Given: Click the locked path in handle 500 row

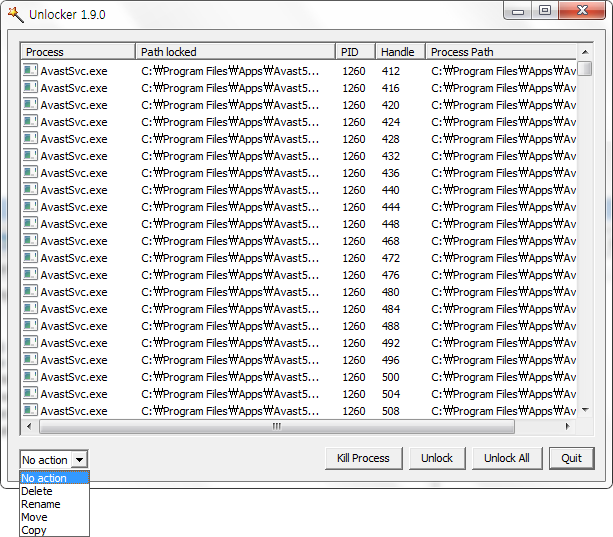Looking at the screenshot, I should click(230, 377).
